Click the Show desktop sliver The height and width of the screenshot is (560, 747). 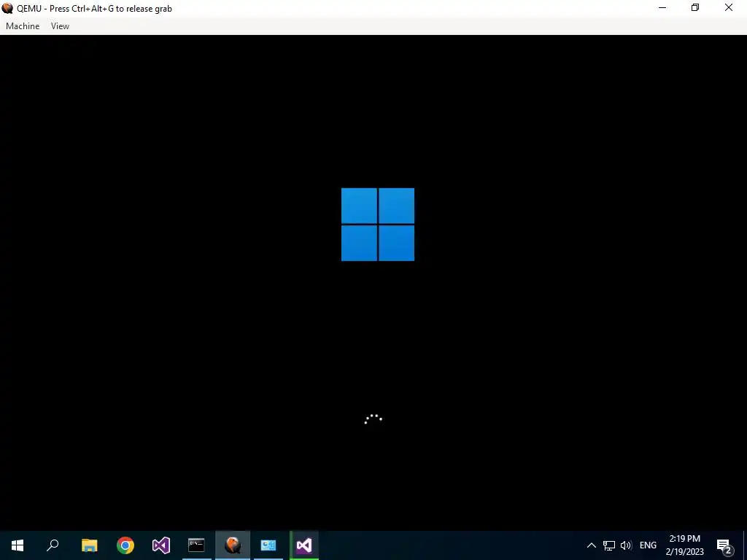tap(745, 545)
